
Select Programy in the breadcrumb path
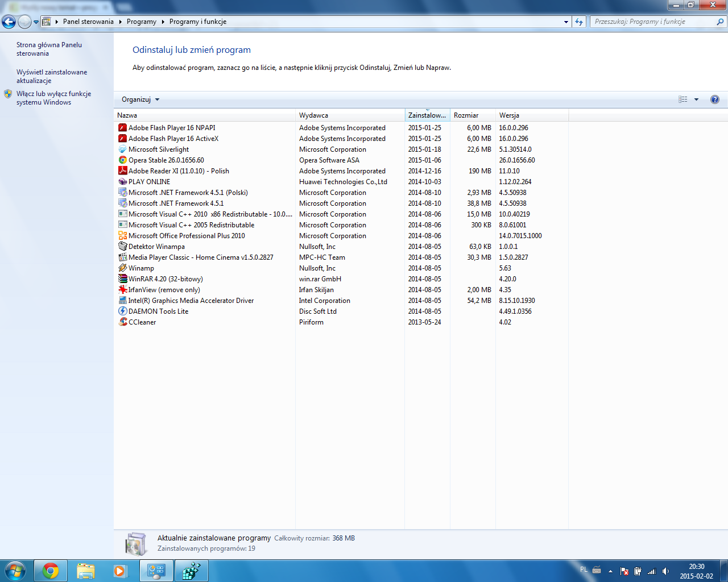pyautogui.click(x=142, y=22)
